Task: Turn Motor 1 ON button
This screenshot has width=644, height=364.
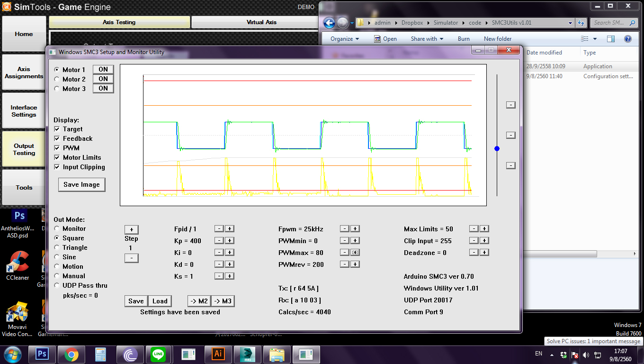Action: 103,69
